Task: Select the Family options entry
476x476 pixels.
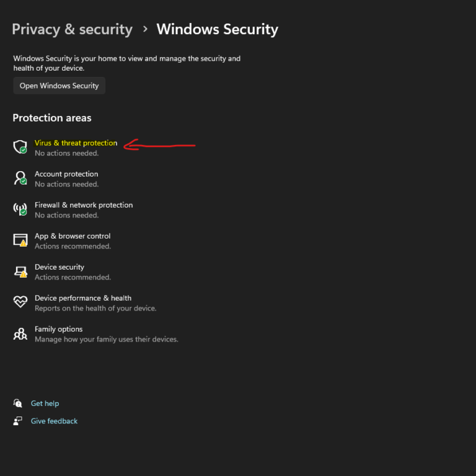Action: (x=58, y=329)
